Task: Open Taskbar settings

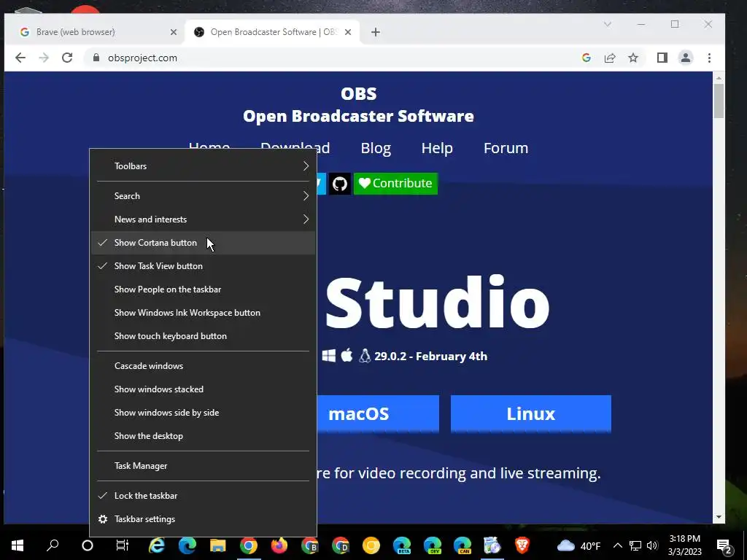Action: tap(203, 519)
